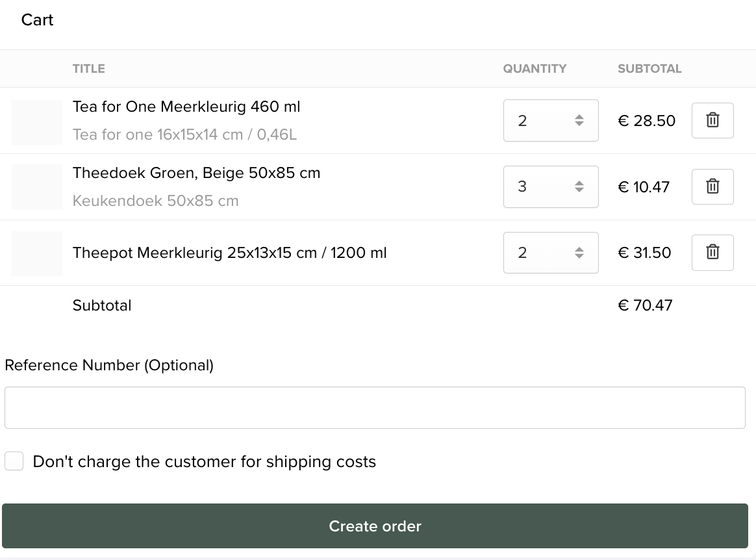Increase quantity of Theedoek Groen, Beige
Image resolution: width=756 pixels, height=560 pixels.
coord(579,183)
